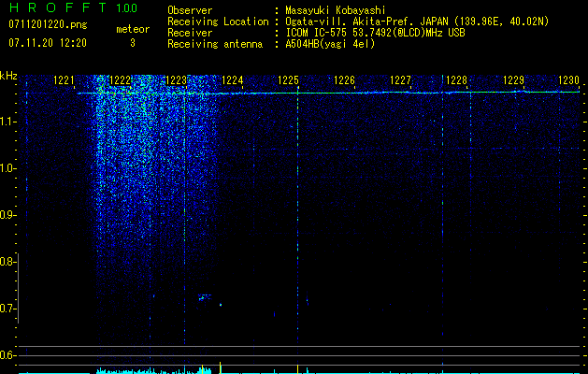
Task: Click the HROFFT 1.0.0 title text
Action: coord(73,7)
